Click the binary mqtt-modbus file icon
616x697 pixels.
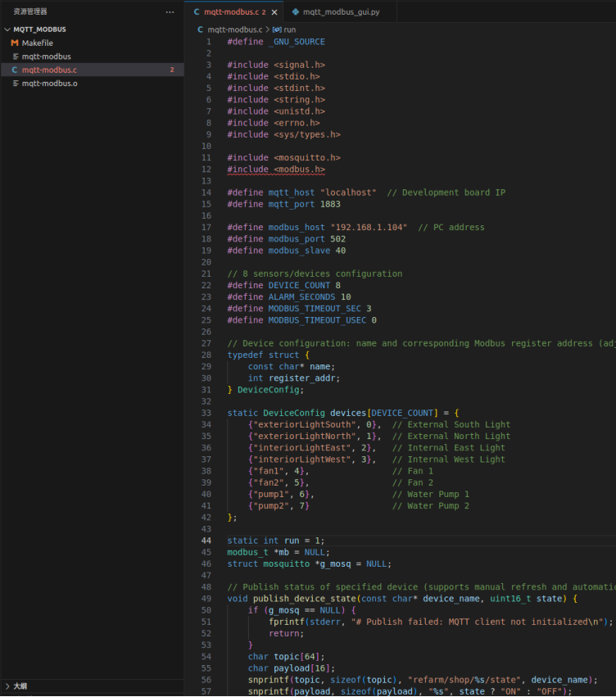click(x=15, y=57)
